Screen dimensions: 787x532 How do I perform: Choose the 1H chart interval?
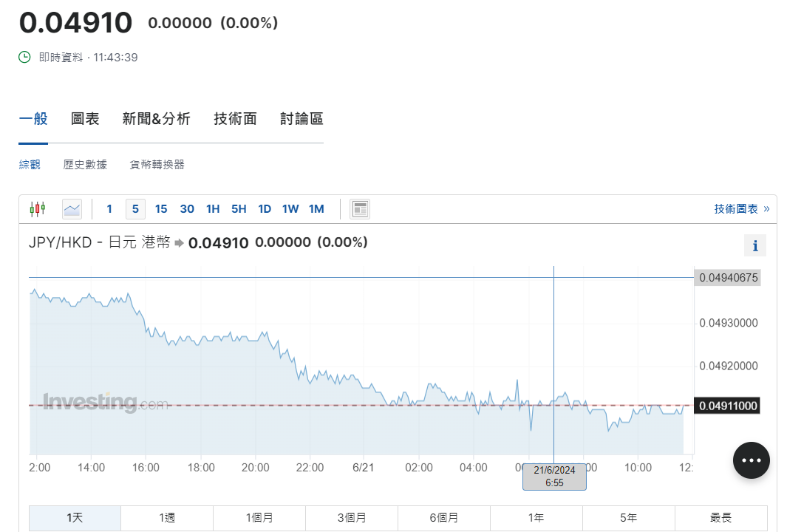click(213, 209)
